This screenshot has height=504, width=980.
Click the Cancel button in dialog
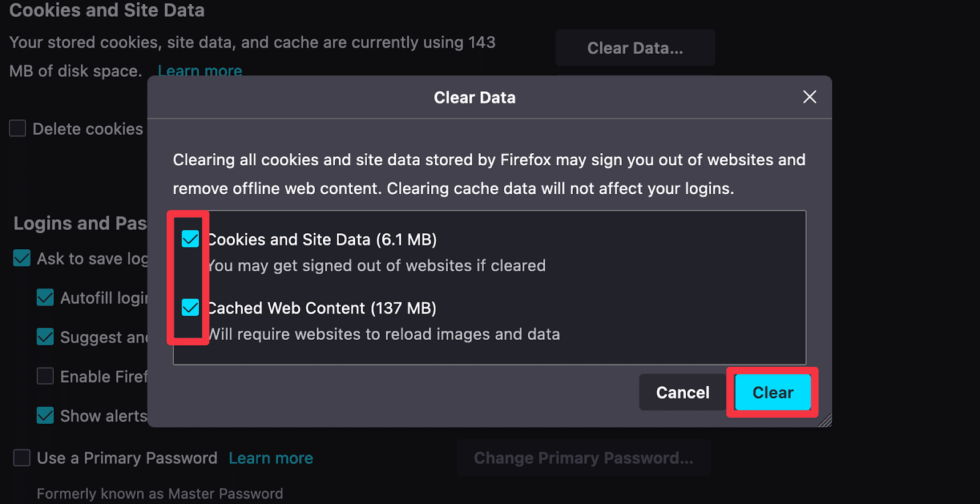682,393
